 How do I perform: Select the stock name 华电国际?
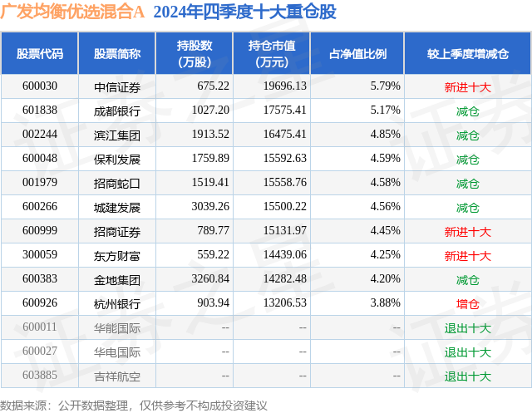pyautogui.click(x=117, y=352)
